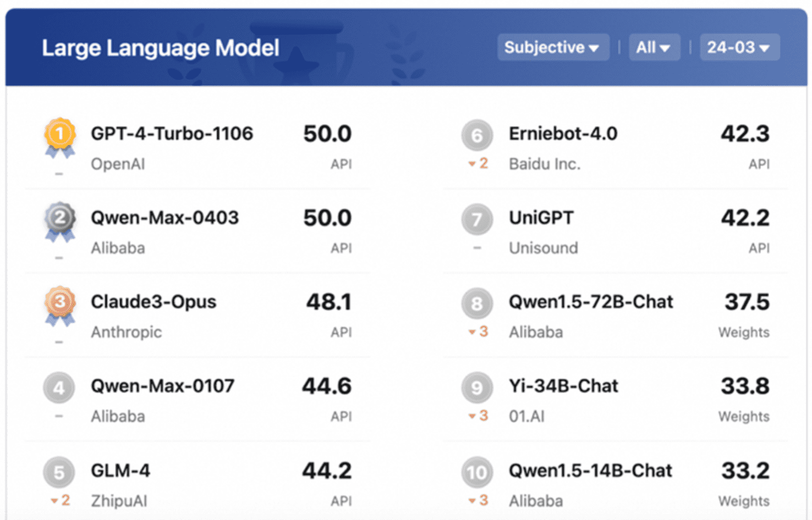Open the Claude3-Opus model entry
The width and height of the screenshot is (812, 520).
pyautogui.click(x=153, y=302)
